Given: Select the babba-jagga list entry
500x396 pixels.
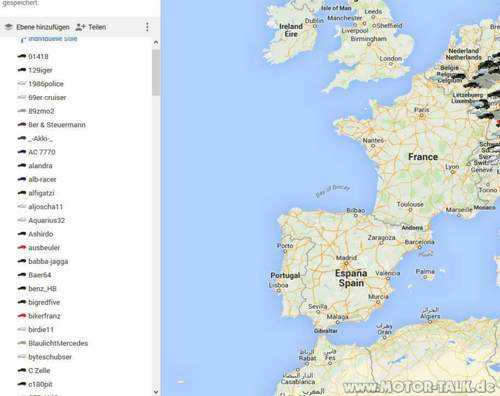Looking at the screenshot, I should pyautogui.click(x=48, y=261).
